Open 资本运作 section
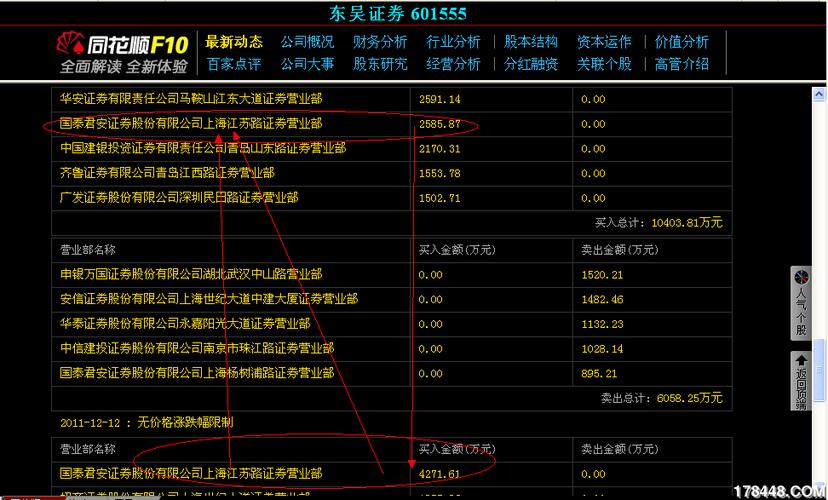 tap(604, 42)
